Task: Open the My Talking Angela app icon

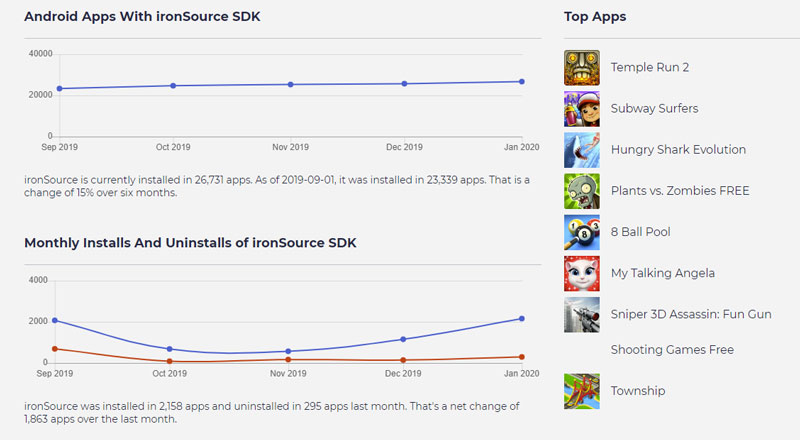Action: [x=582, y=274]
